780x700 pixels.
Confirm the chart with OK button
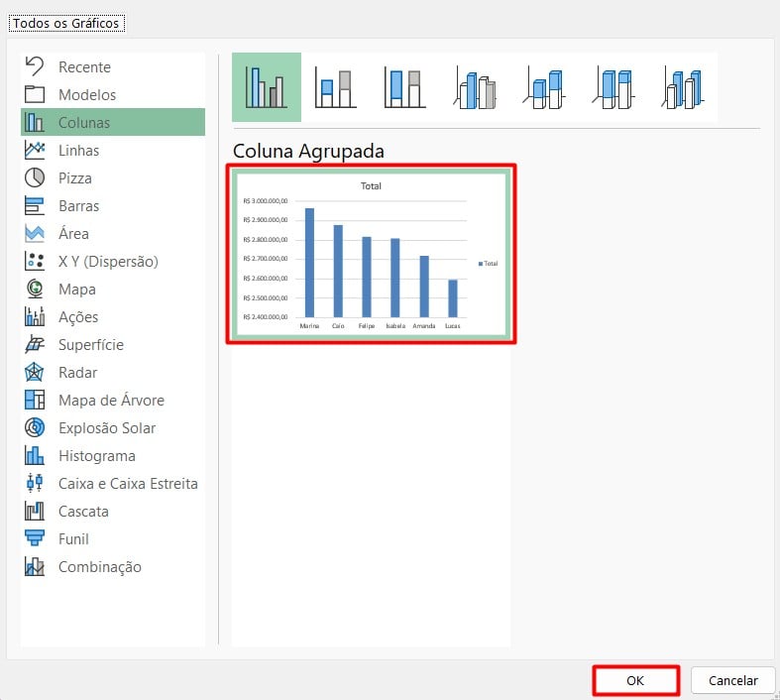[x=635, y=680]
